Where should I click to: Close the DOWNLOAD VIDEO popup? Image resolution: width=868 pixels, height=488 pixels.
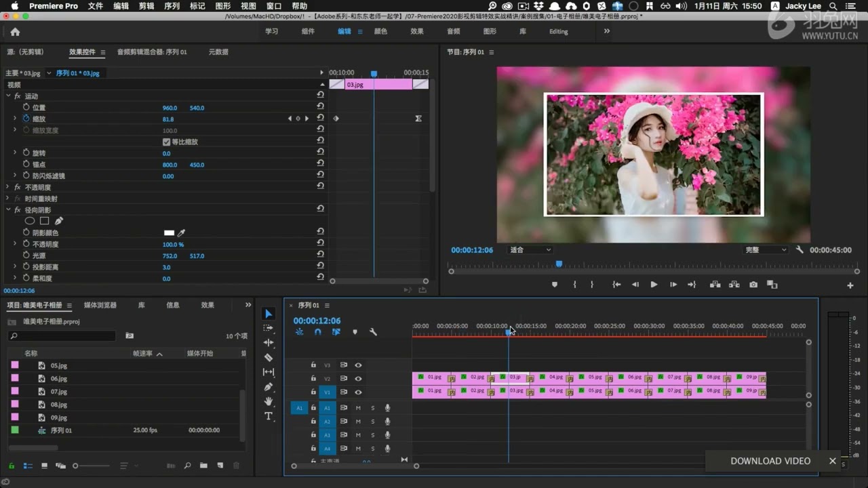click(x=833, y=461)
